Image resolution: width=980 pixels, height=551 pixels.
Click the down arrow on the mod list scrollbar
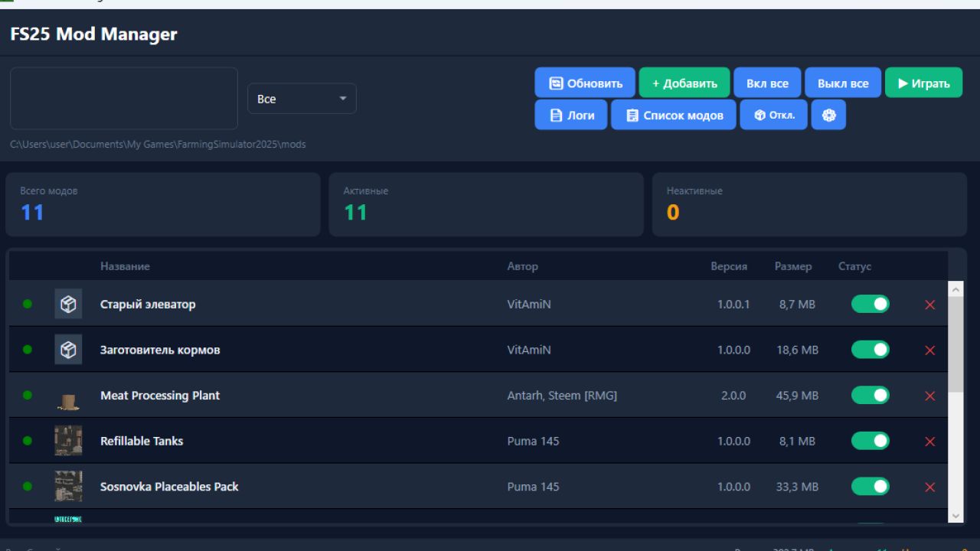tap(955, 514)
